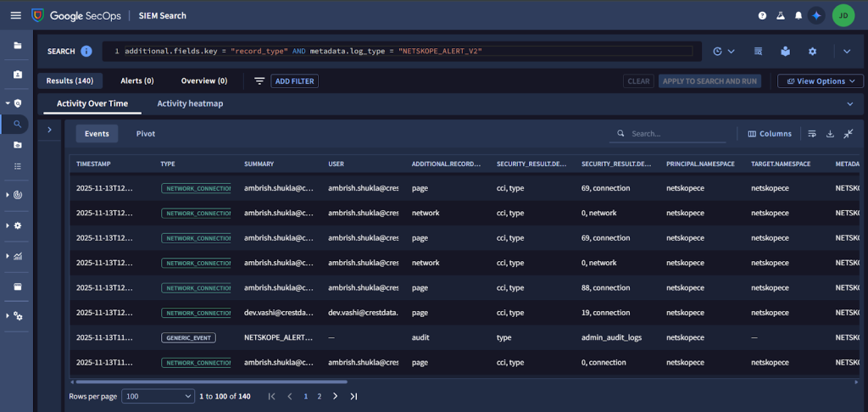Open search settings gear icon
This screenshot has width=868, height=412.
[813, 51]
